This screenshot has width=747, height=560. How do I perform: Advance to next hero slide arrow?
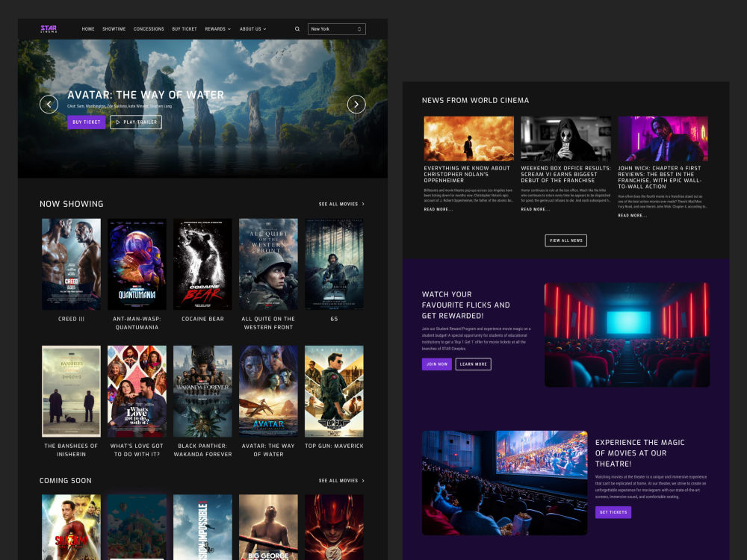point(356,105)
